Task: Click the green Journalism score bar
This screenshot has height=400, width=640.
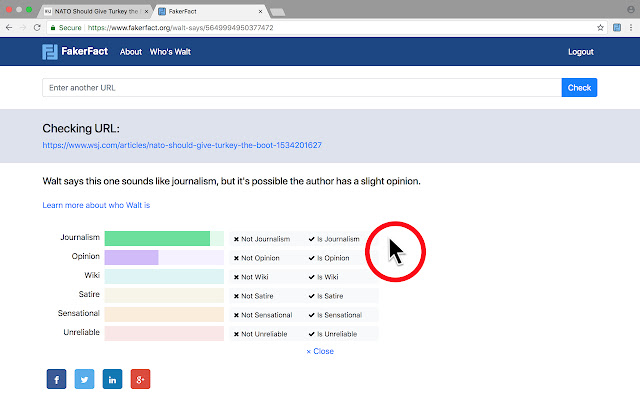Action: coord(158,238)
